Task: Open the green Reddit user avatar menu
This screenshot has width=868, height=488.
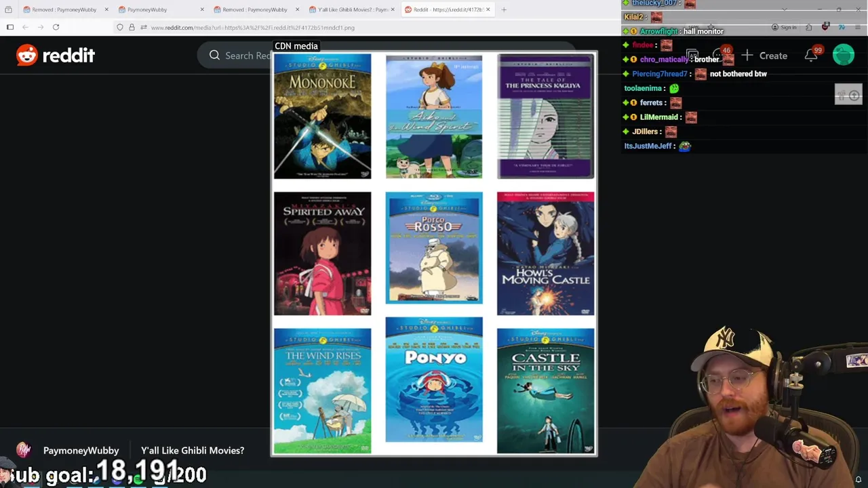Action: coord(844,56)
